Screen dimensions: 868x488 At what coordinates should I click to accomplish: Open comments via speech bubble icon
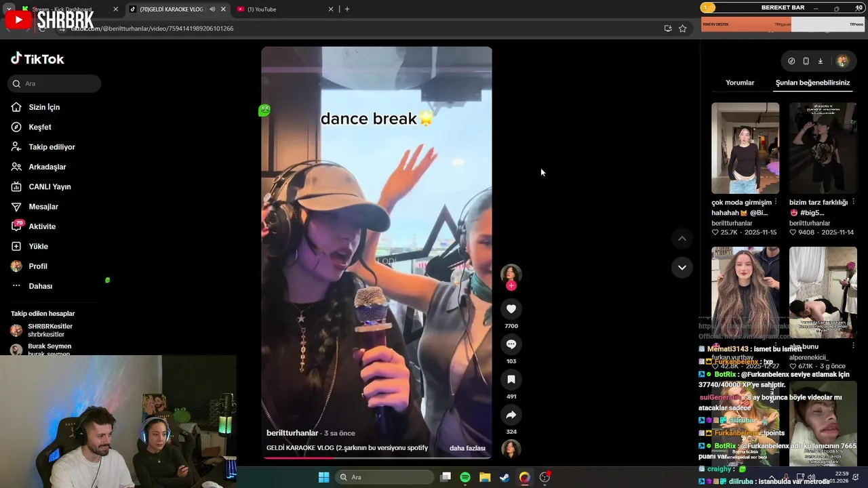pos(511,344)
